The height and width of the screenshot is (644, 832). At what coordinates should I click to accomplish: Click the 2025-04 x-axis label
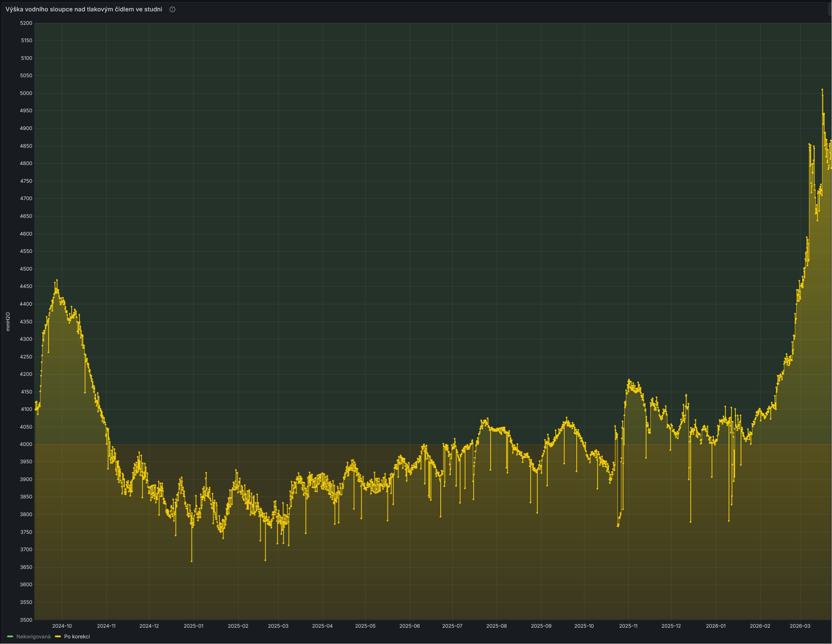(322, 626)
